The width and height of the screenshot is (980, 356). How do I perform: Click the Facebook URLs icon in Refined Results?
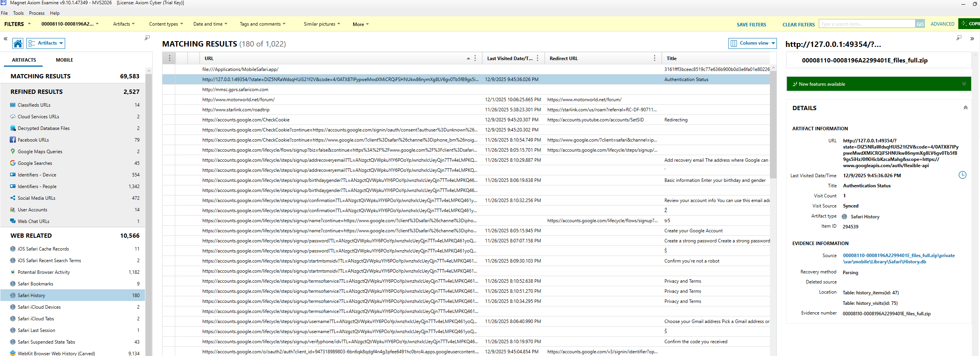(x=13, y=140)
